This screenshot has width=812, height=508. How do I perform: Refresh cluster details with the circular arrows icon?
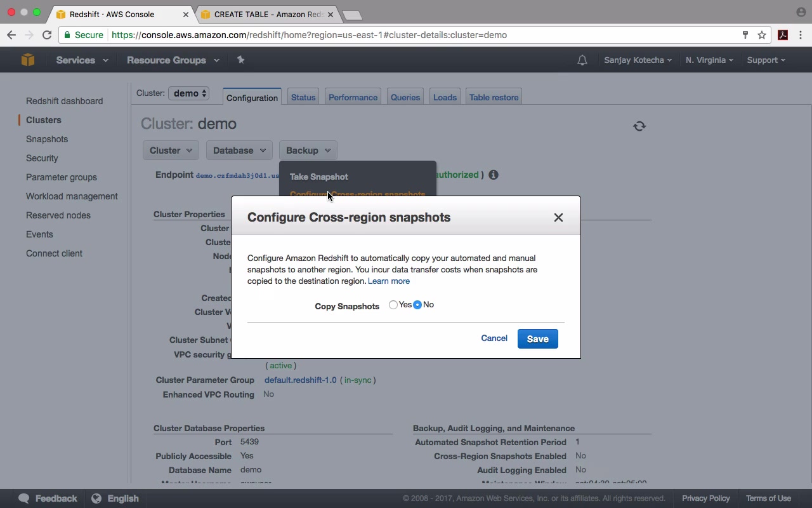(639, 126)
